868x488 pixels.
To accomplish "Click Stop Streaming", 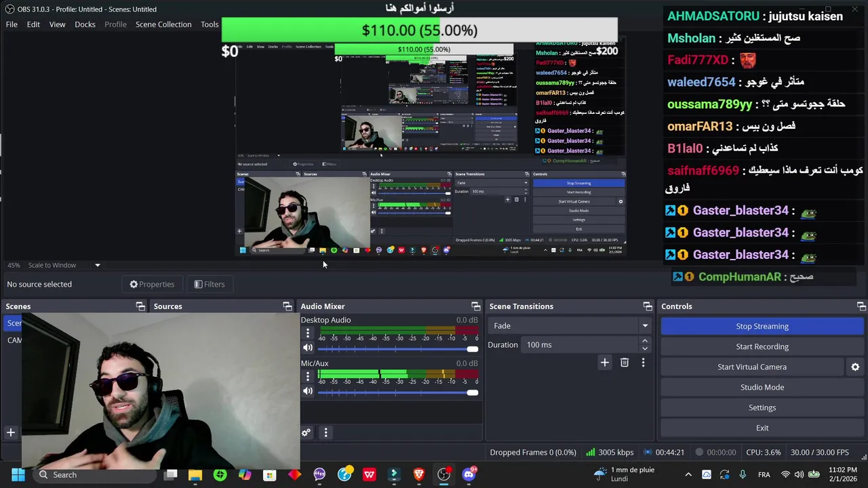I will tap(762, 326).
